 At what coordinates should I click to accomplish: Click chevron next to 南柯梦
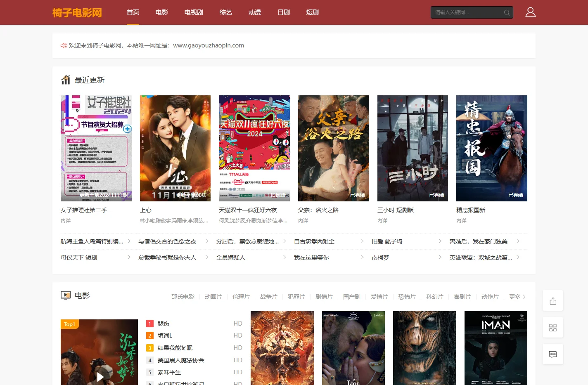440,257
